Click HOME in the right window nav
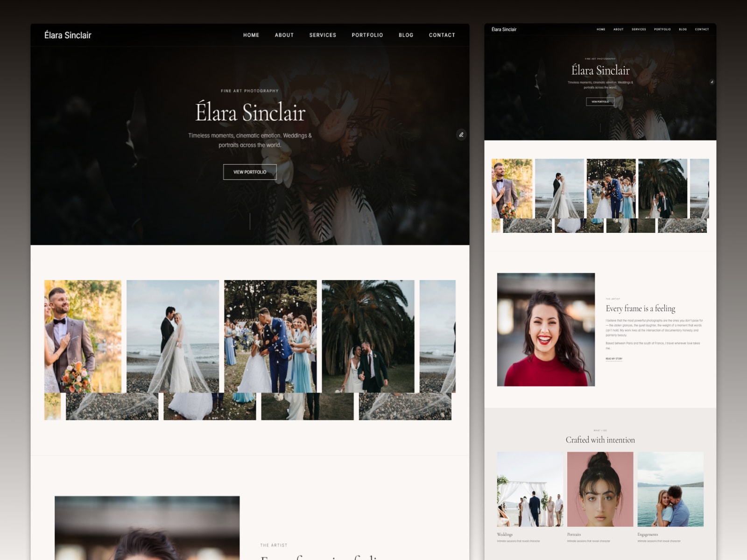Image resolution: width=747 pixels, height=560 pixels. point(601,29)
